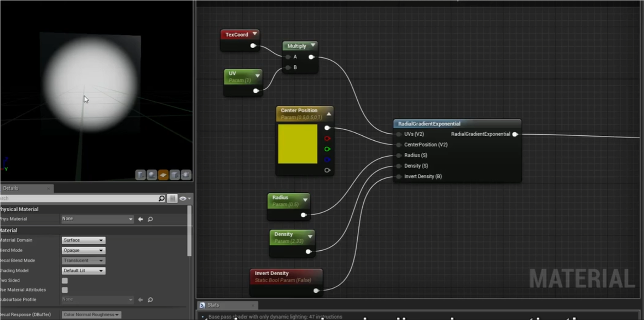Image resolution: width=644 pixels, height=320 pixels.
Task: Select the cube preview mesh icon
Action: [x=175, y=175]
